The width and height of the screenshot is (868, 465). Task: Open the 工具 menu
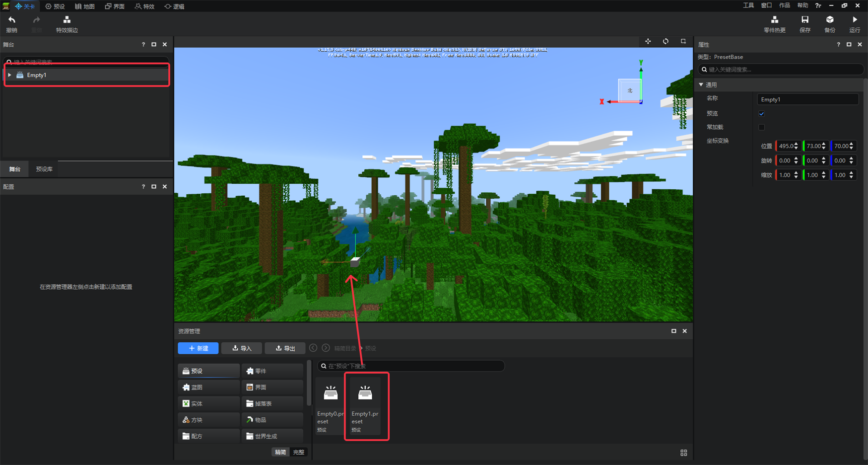[748, 5]
